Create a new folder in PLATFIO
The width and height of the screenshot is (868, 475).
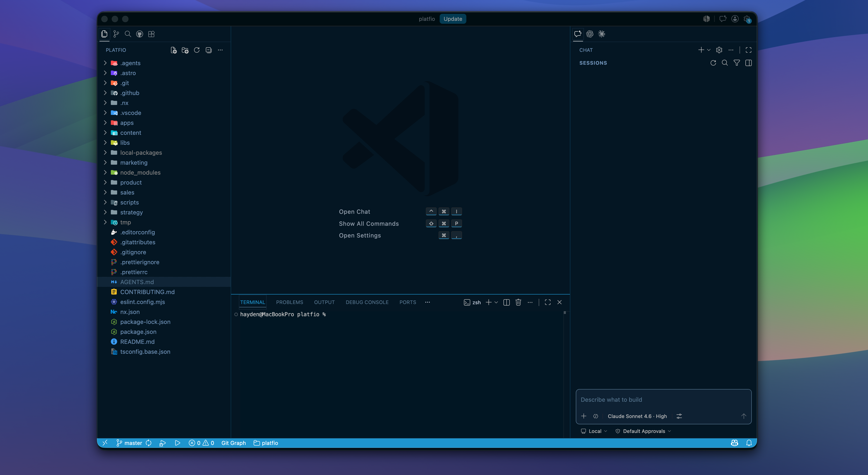(x=185, y=50)
